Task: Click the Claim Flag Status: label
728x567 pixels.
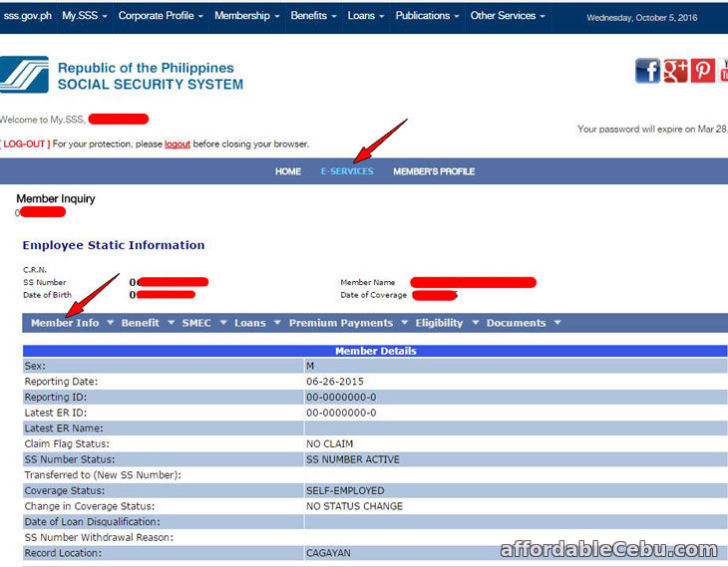Action: pos(67,444)
